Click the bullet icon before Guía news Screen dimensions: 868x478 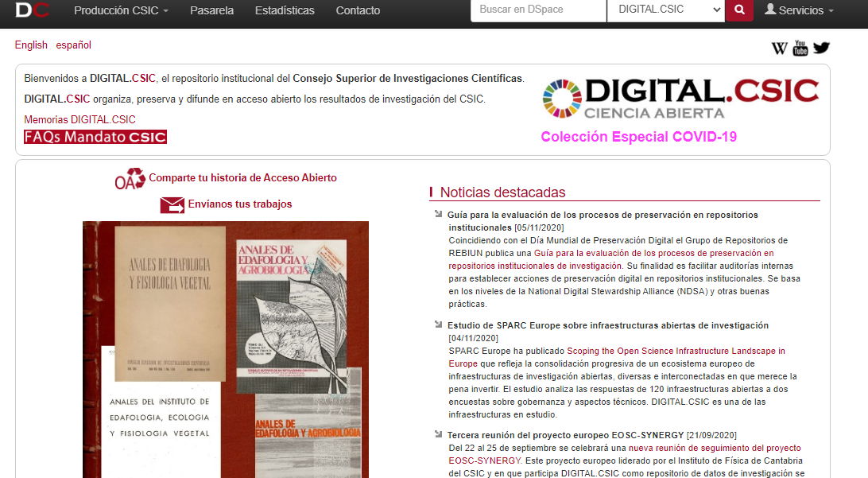(x=439, y=214)
